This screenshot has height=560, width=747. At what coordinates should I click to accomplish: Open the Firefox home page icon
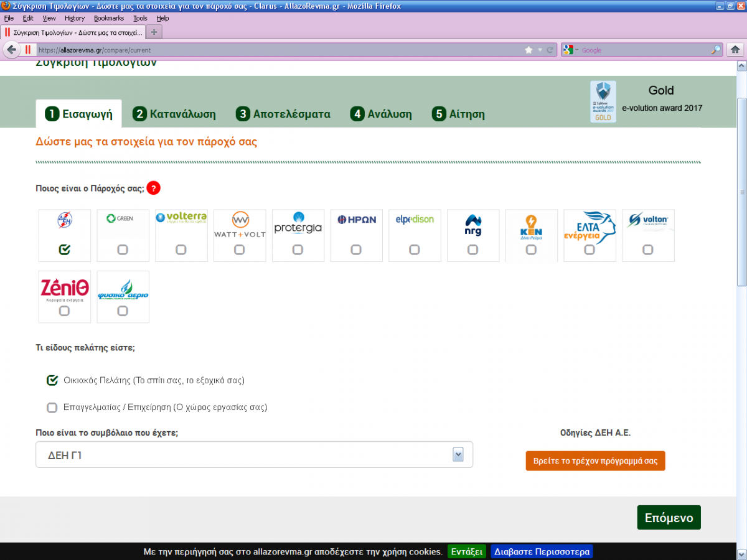pos(735,50)
